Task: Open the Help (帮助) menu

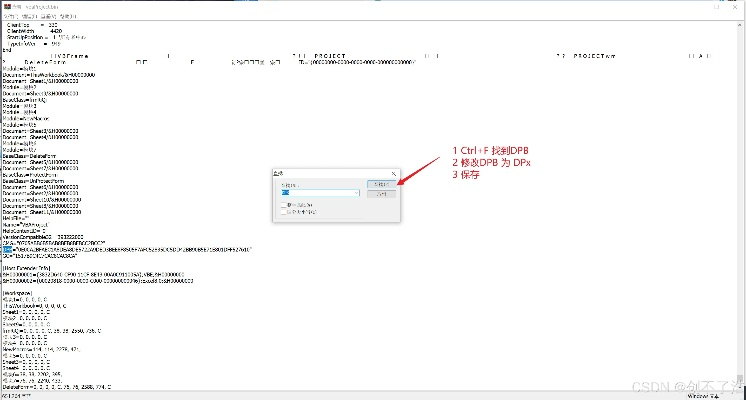Action: click(x=68, y=16)
